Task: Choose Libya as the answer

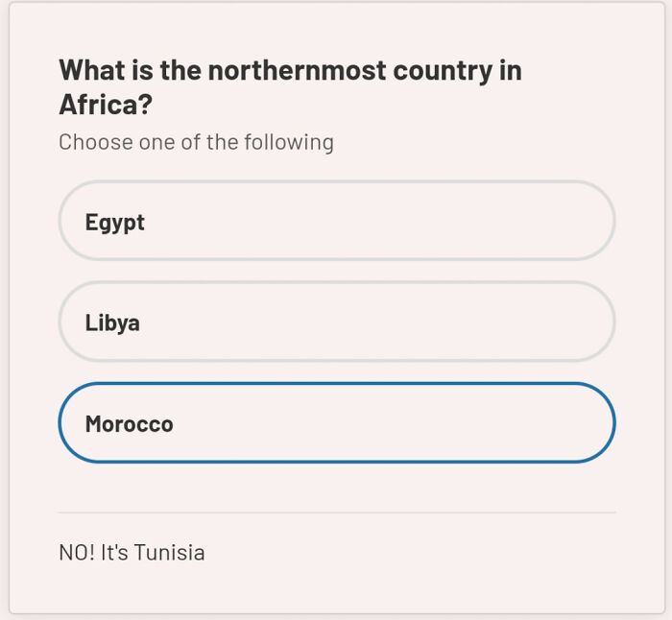Action: tap(336, 322)
